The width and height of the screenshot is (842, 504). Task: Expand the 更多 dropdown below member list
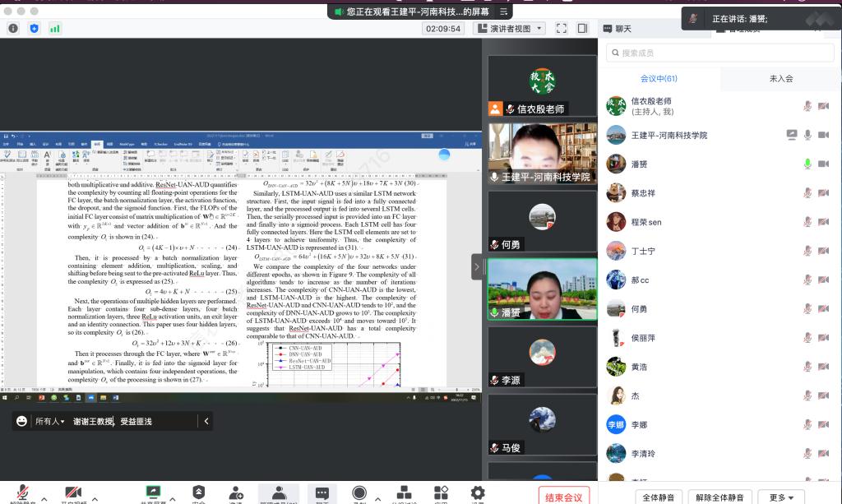coord(782,497)
